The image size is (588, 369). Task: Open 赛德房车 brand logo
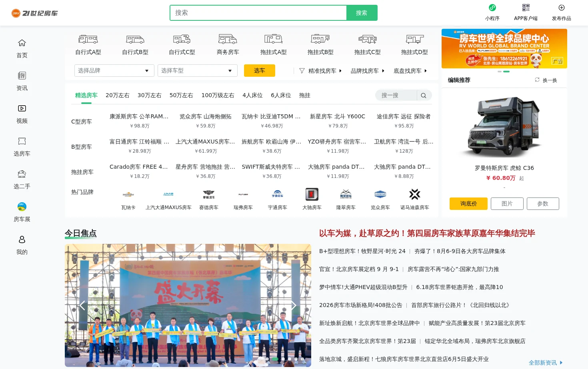209,195
